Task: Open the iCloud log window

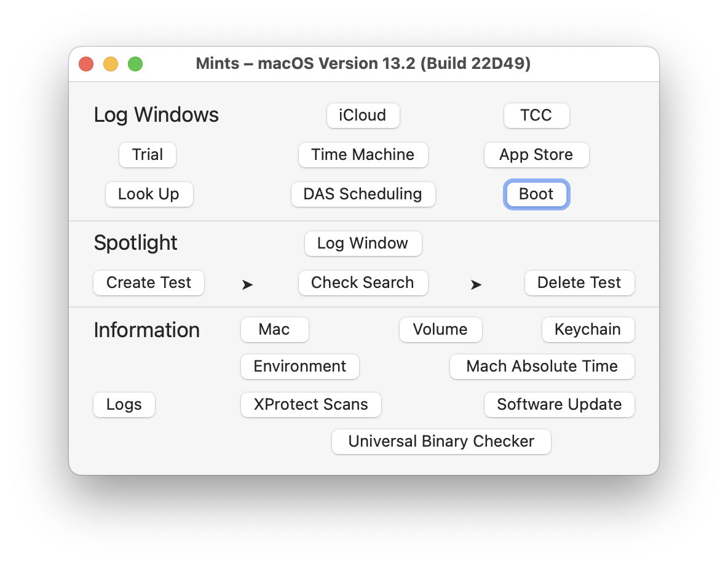Action: tap(363, 116)
